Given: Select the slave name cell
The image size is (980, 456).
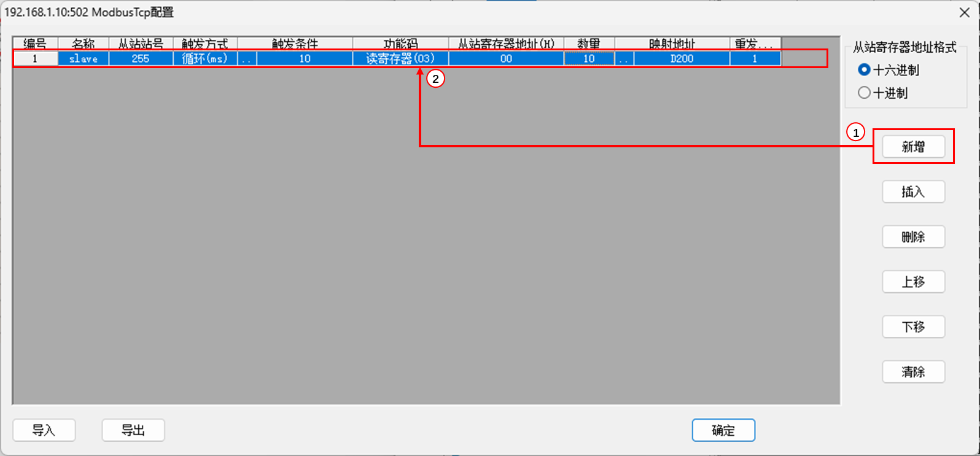Looking at the screenshot, I should point(84,58).
